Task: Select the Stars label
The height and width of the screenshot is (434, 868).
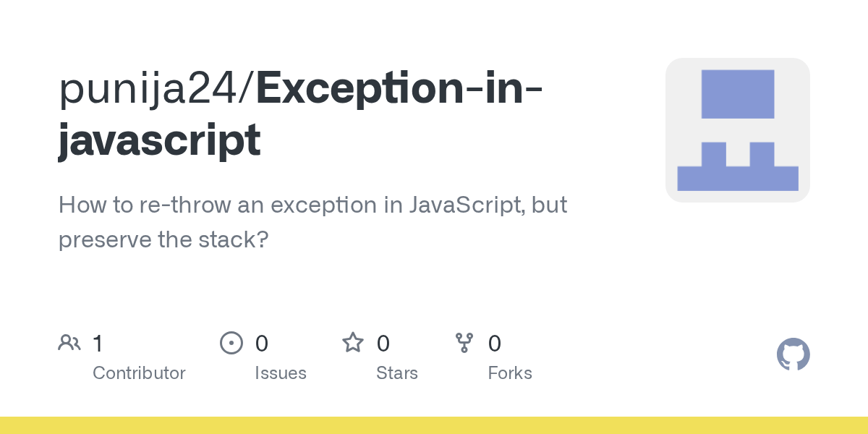Action: point(397,373)
